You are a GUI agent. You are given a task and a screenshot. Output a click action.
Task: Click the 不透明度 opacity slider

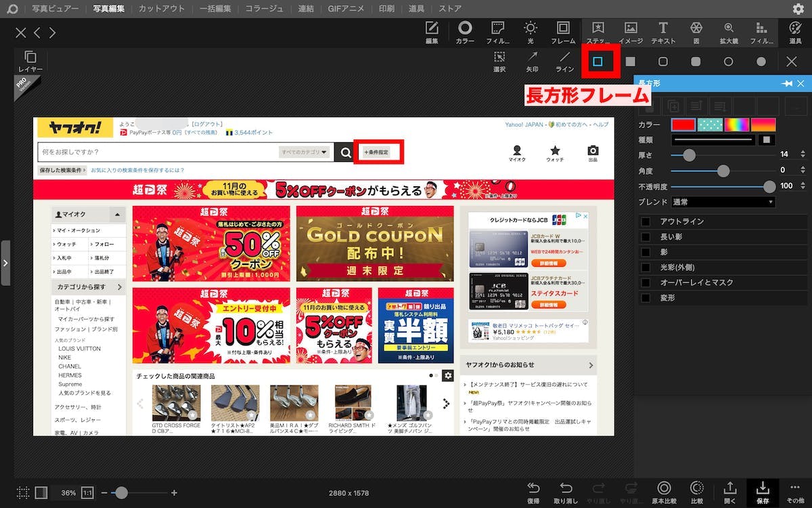point(723,186)
